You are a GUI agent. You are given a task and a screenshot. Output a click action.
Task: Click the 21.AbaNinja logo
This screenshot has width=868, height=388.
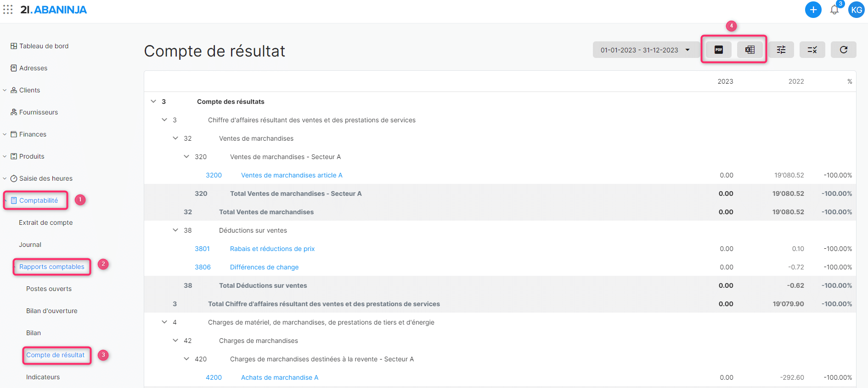click(x=53, y=10)
